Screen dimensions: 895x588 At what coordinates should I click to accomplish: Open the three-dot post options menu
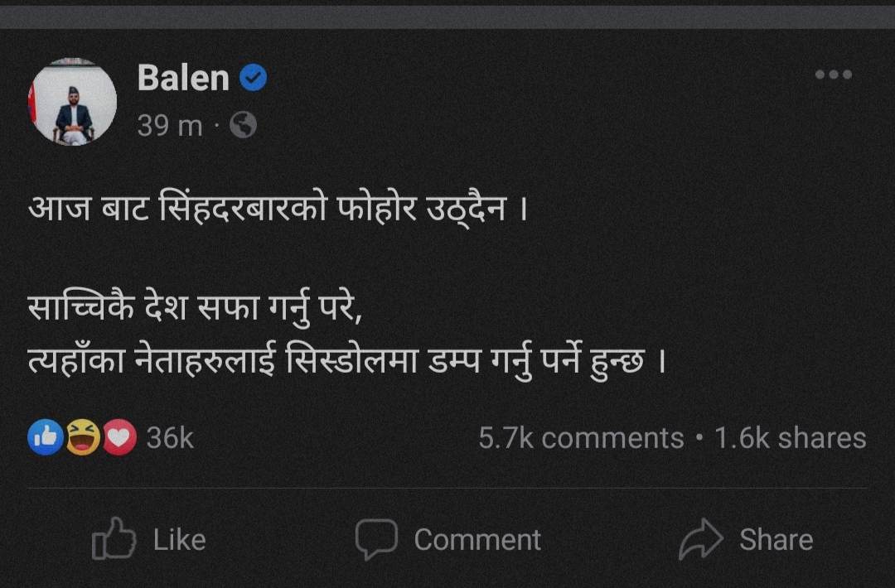coord(833,75)
